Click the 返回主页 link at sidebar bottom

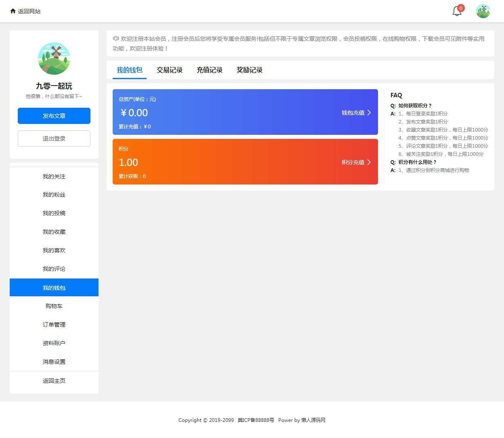click(x=54, y=380)
